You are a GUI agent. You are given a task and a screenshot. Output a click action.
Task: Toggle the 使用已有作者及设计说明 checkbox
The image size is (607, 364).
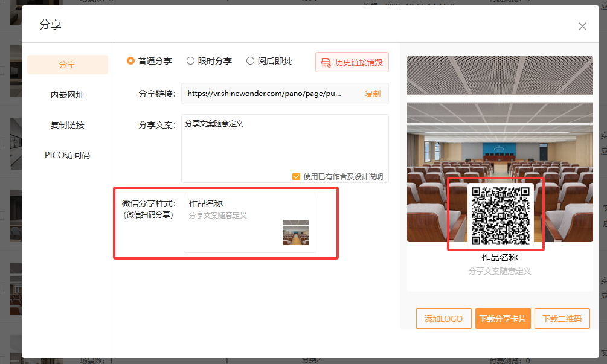pyautogui.click(x=296, y=176)
